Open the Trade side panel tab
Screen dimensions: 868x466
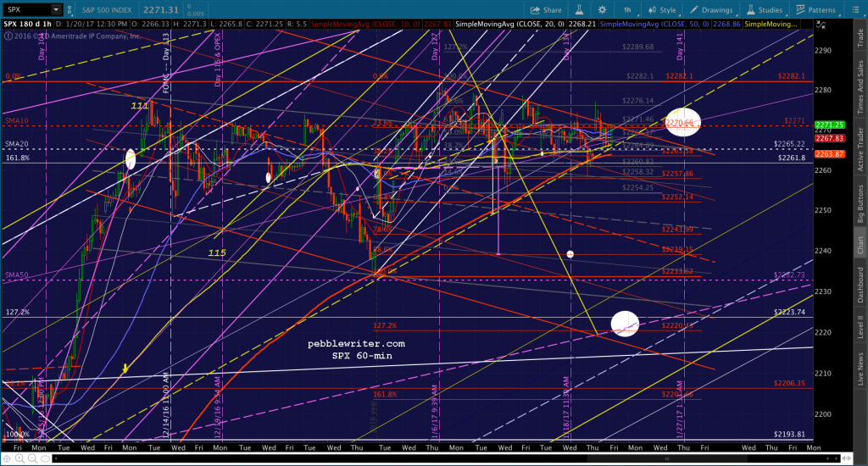point(860,37)
